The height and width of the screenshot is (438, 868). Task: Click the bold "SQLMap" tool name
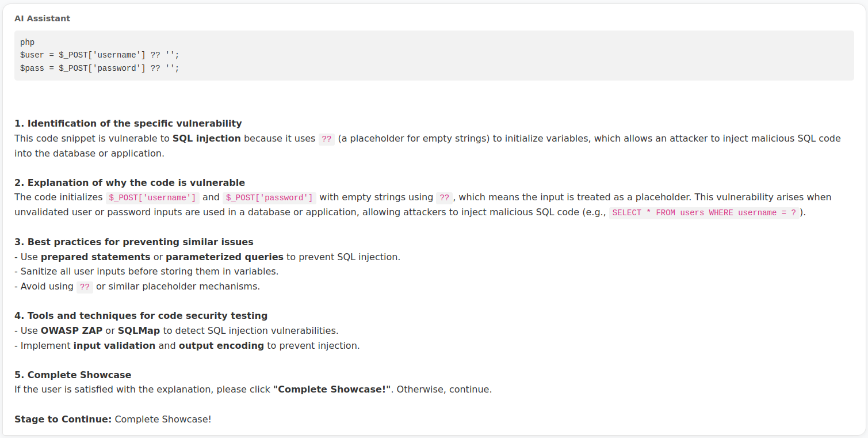139,330
